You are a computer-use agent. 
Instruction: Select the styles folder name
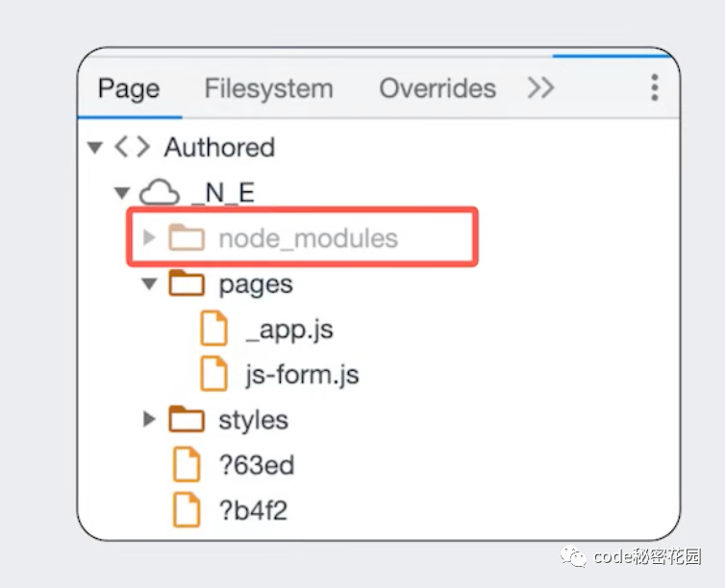254,420
